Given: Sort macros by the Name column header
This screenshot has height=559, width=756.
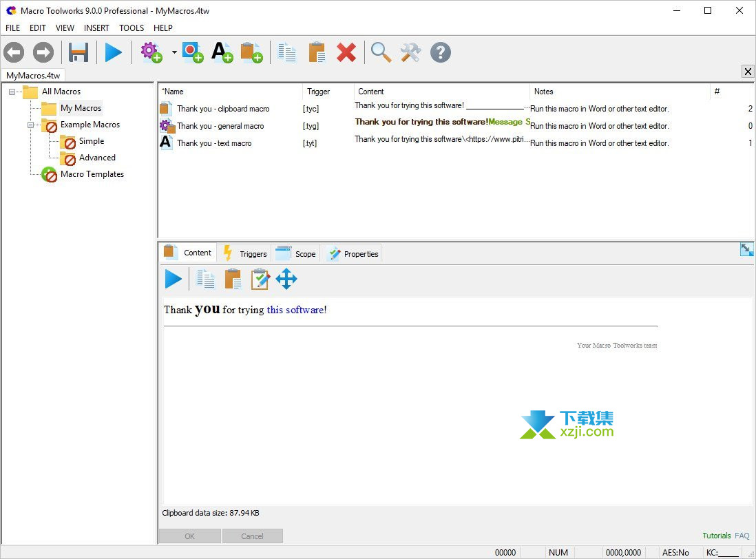Looking at the screenshot, I should click(231, 92).
